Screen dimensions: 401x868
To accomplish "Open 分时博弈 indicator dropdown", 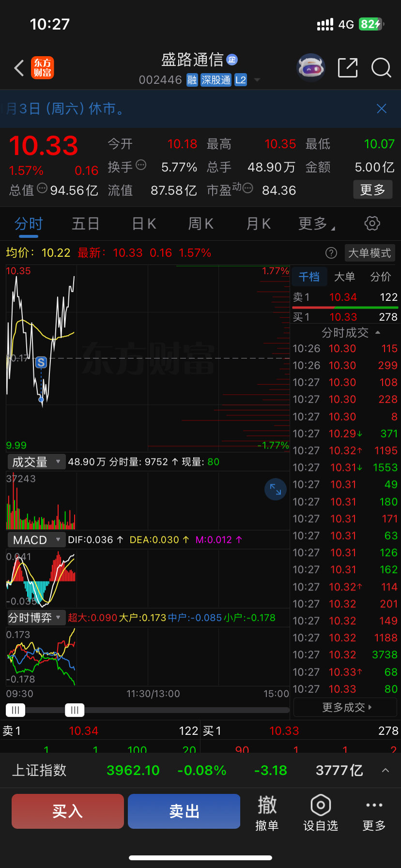I will (36, 618).
